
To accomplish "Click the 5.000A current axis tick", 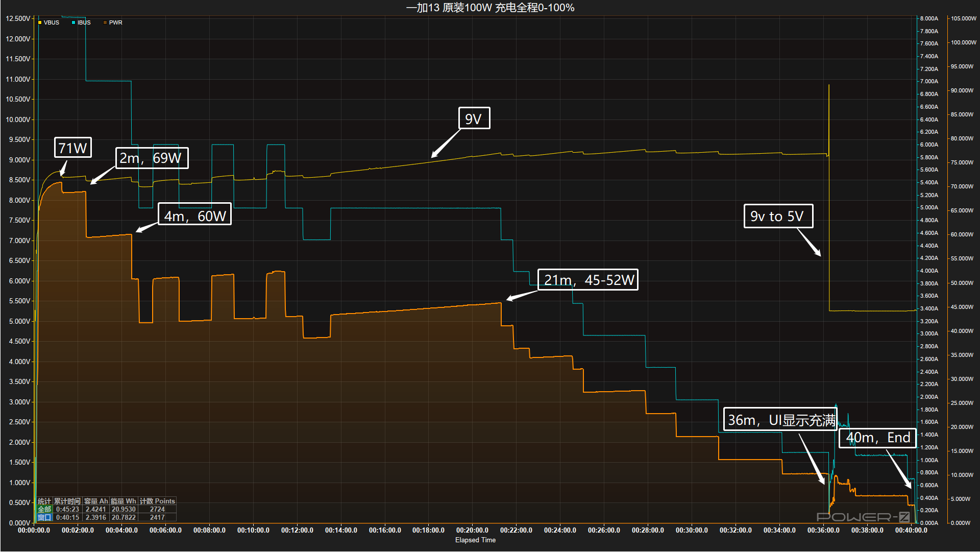I will [x=929, y=208].
